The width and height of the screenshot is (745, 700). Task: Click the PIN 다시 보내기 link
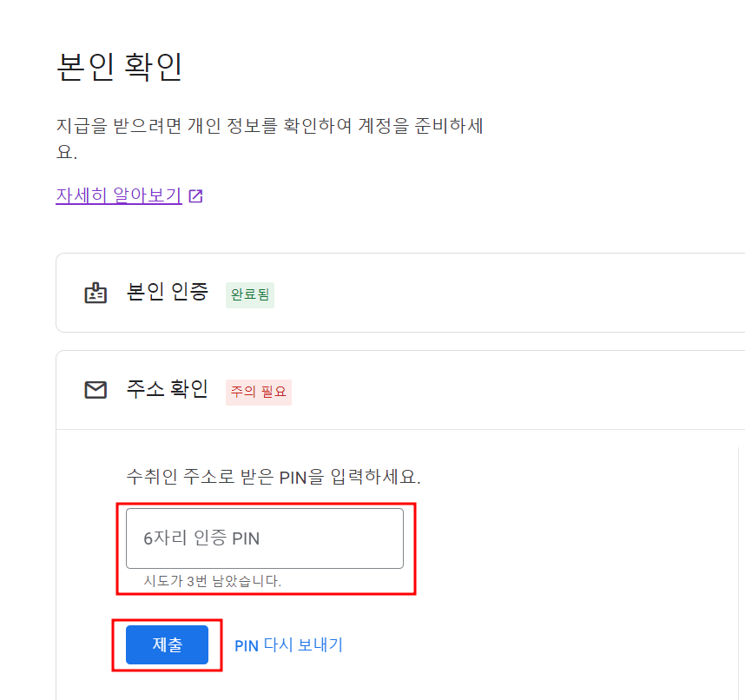coord(287,644)
